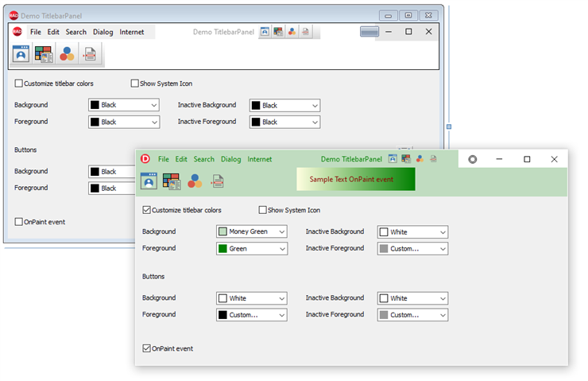Open Internet menu in back window
588x381 pixels.
coord(132,32)
